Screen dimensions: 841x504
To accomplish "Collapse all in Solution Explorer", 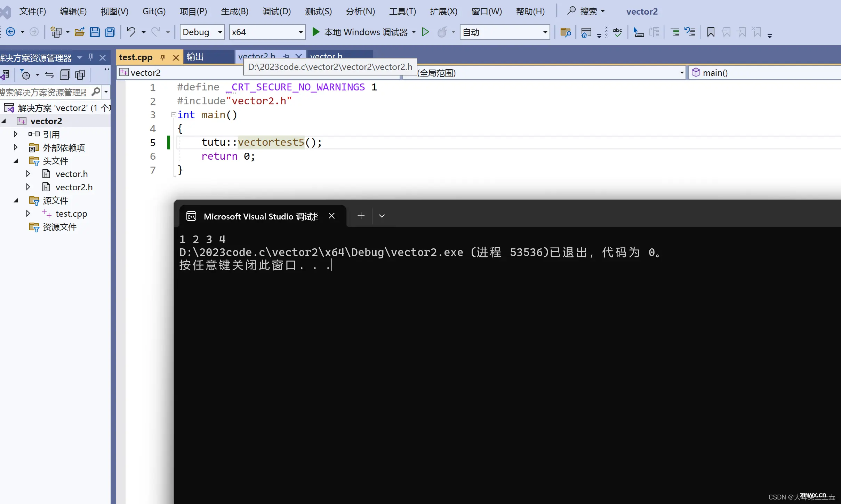I will [65, 74].
